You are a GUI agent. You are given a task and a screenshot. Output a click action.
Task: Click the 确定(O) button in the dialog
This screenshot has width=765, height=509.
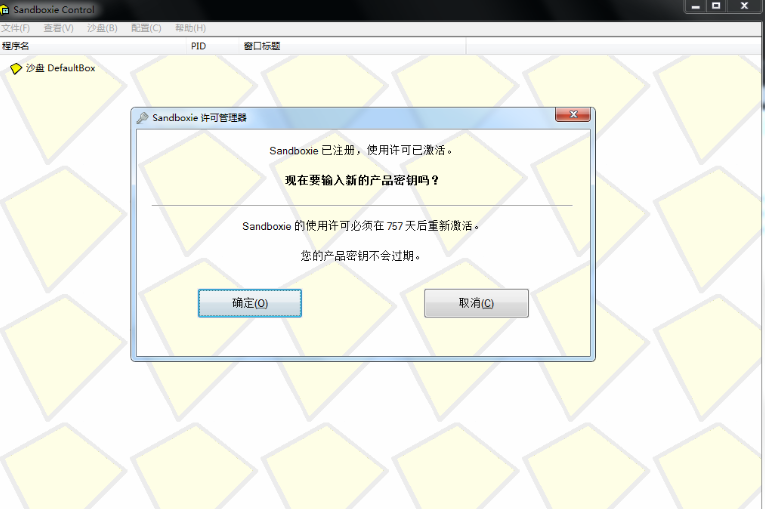[x=250, y=303]
